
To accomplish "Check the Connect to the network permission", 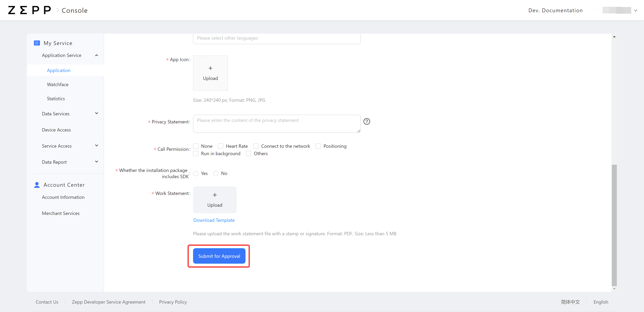I will [256, 146].
